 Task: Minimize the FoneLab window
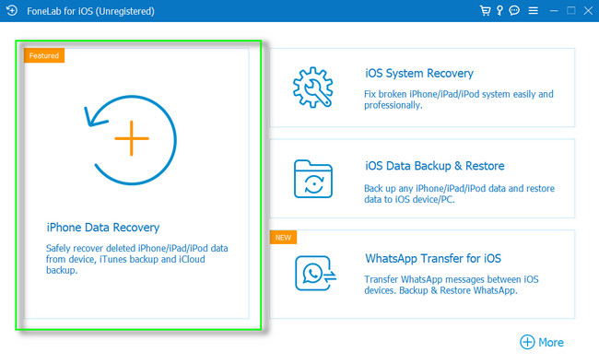point(554,11)
